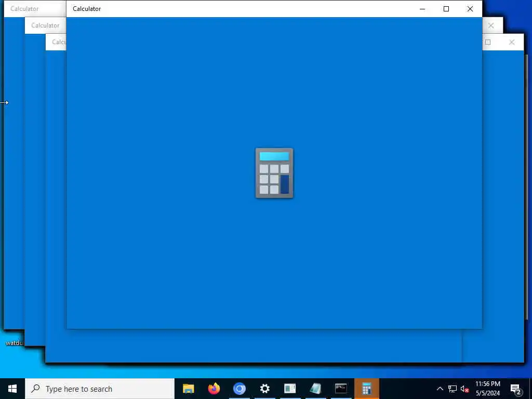This screenshot has width=532, height=399.
Task: Click the front window's Calculator title text
Action: pyautogui.click(x=87, y=9)
